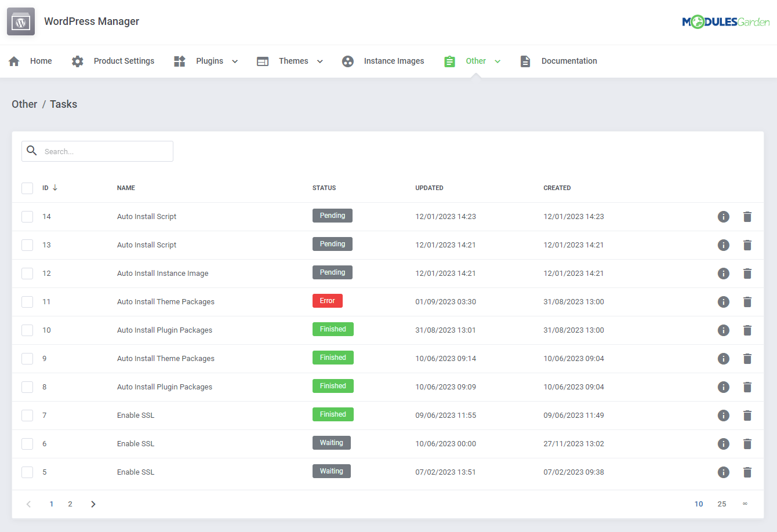Delete task 13 Auto Install Script
The image size is (777, 532).
click(747, 245)
